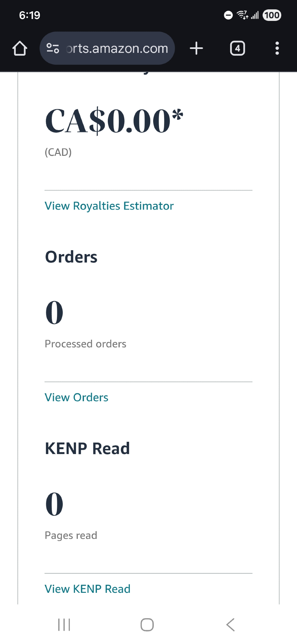This screenshot has width=297, height=644.
Task: Tap the browser home icon
Action: [x=20, y=48]
